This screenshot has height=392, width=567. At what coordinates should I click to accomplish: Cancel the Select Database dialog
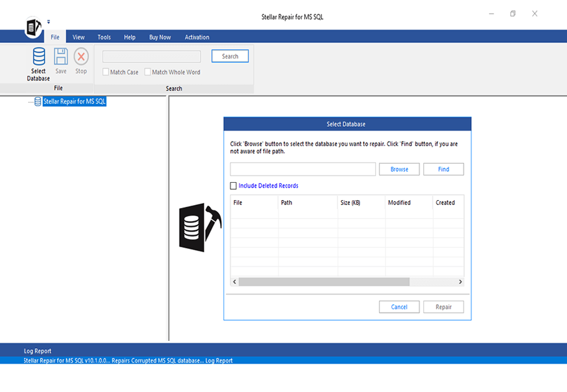coord(399,307)
